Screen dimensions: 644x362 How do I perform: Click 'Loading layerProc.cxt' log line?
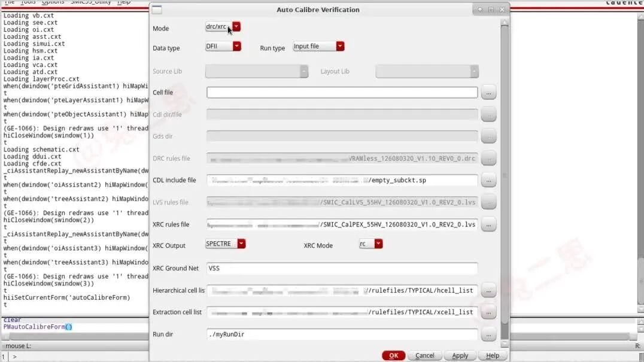pyautogui.click(x=41, y=79)
